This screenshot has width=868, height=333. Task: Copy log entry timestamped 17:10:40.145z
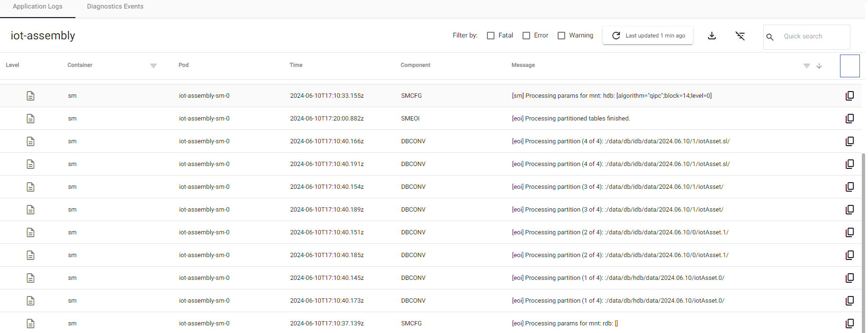pyautogui.click(x=849, y=278)
